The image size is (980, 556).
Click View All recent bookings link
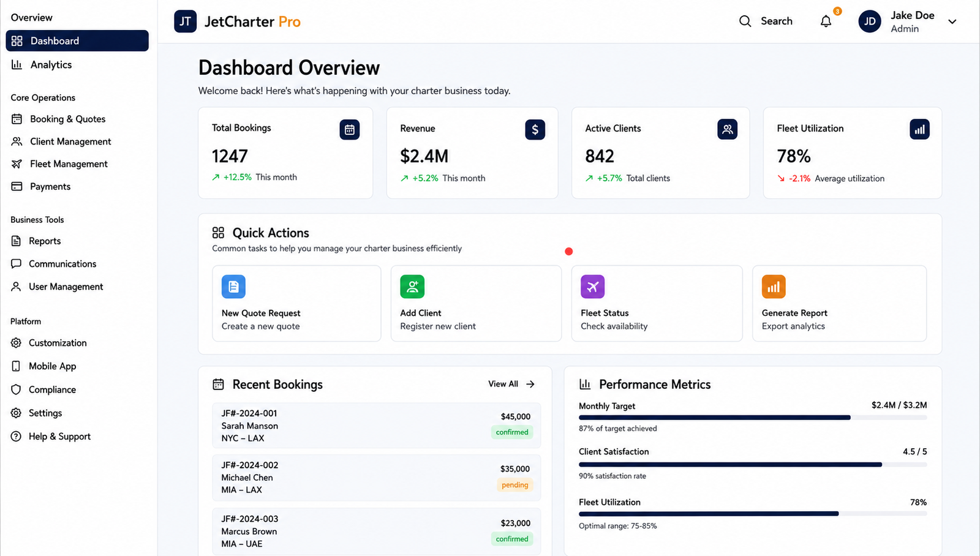[511, 384]
